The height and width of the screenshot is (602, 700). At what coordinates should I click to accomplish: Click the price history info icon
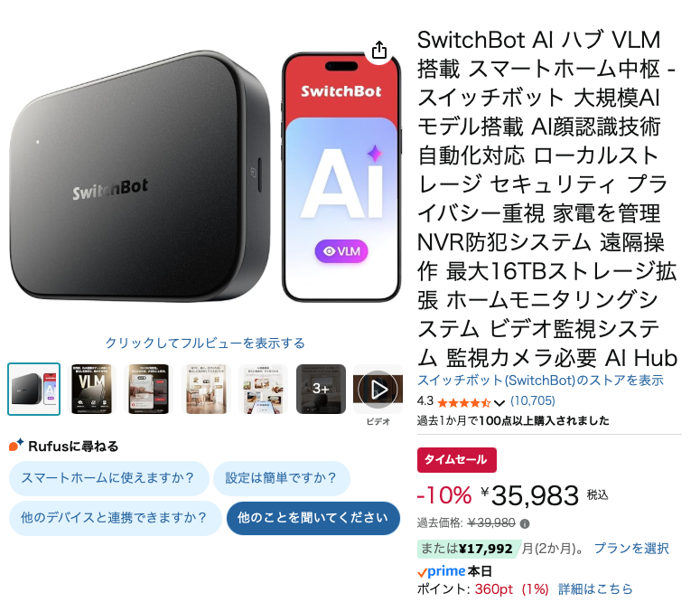click(525, 523)
